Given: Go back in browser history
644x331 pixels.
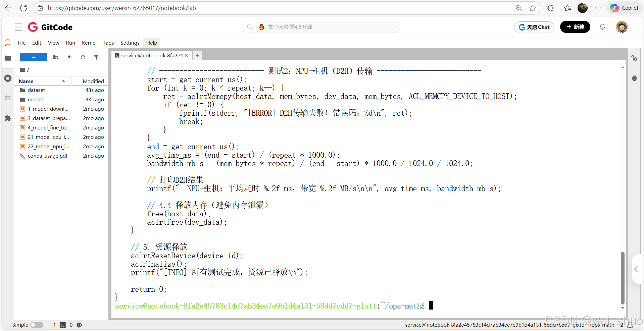Looking at the screenshot, I should [8, 8].
